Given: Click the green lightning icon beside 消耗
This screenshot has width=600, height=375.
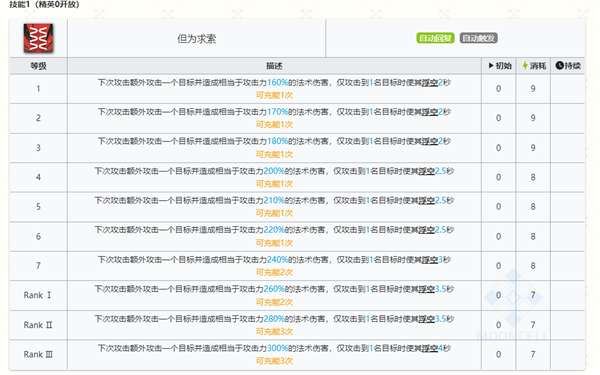Looking at the screenshot, I should (525, 66).
